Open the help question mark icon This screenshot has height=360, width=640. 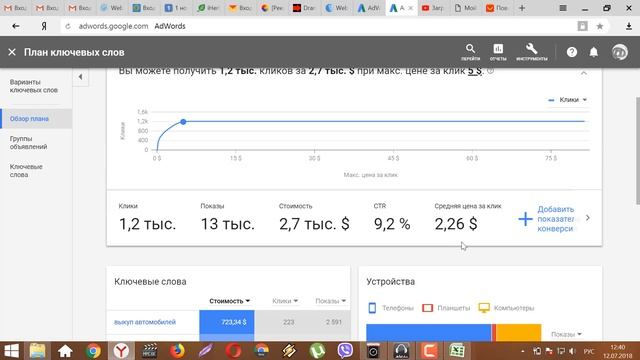[x=571, y=52]
